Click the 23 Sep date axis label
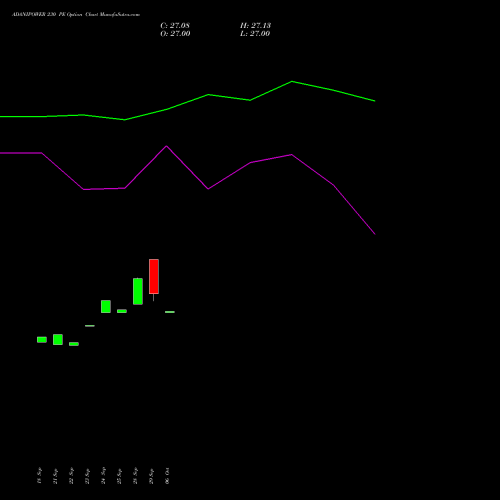Viewport: 500px width, 500px height. point(87,476)
